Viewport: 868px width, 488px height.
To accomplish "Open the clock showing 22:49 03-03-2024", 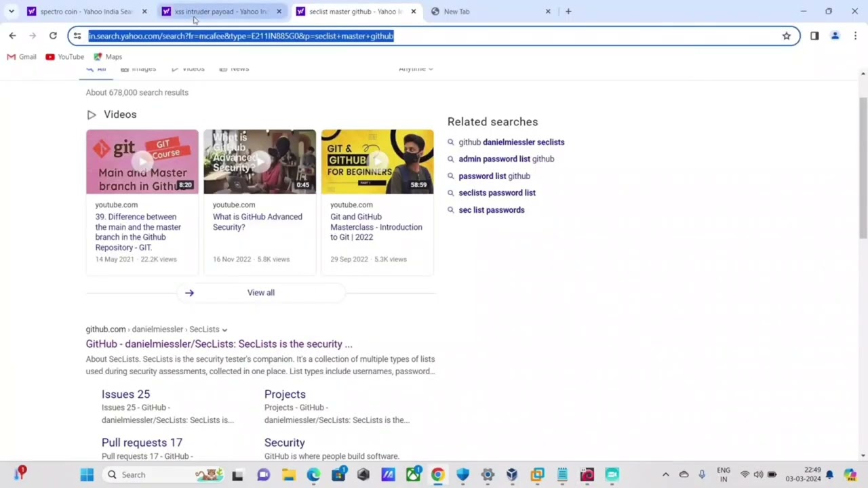I will 804,475.
